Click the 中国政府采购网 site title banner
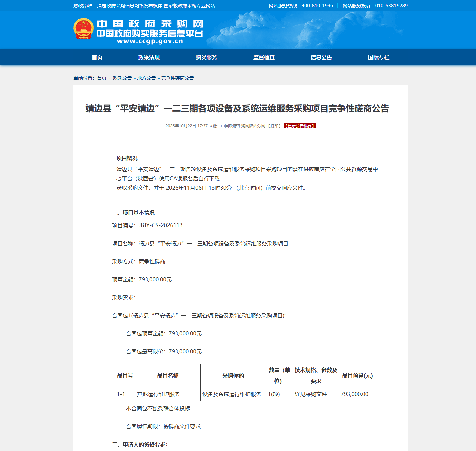Viewport: 476px width, 451px height. point(150,24)
